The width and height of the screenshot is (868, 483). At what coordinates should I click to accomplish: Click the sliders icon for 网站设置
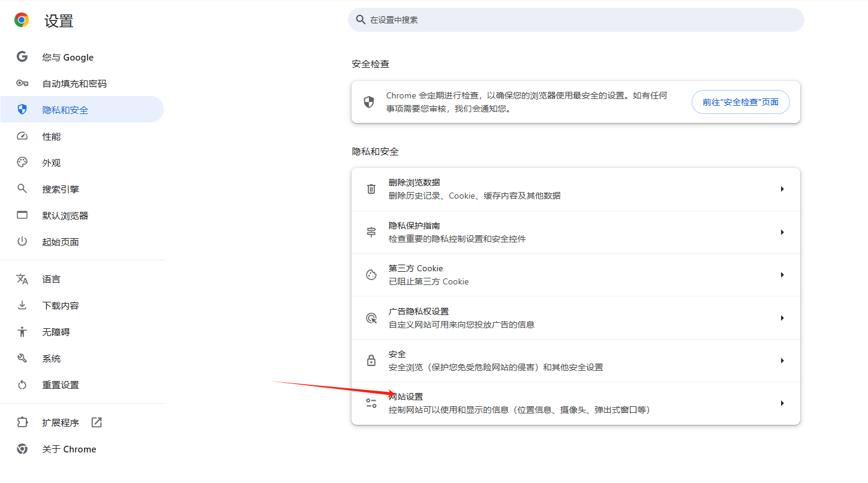pos(371,403)
